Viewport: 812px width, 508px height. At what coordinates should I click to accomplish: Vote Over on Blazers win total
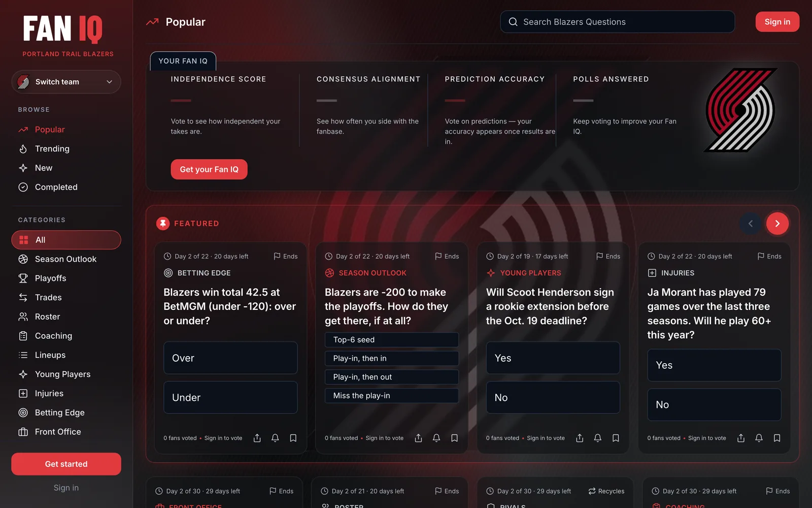click(230, 358)
